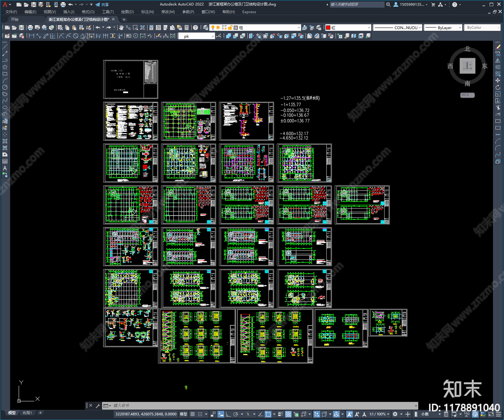Screen dimensions: 504x420
Task: Click the 共享 share button
Action: pyautogui.click(x=102, y=4)
